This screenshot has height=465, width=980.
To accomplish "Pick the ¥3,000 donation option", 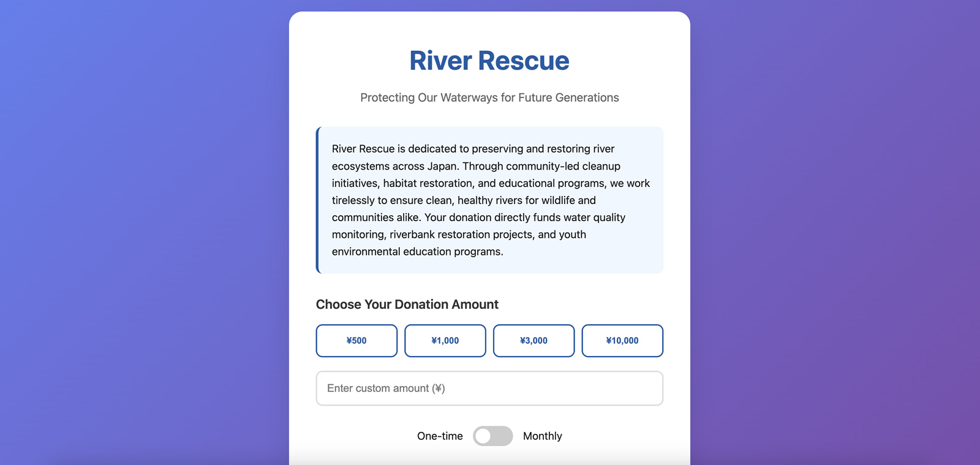I will coord(533,341).
